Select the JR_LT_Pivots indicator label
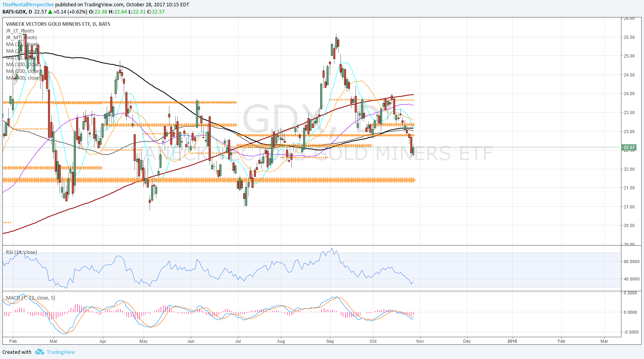644x359 pixels. click(20, 31)
